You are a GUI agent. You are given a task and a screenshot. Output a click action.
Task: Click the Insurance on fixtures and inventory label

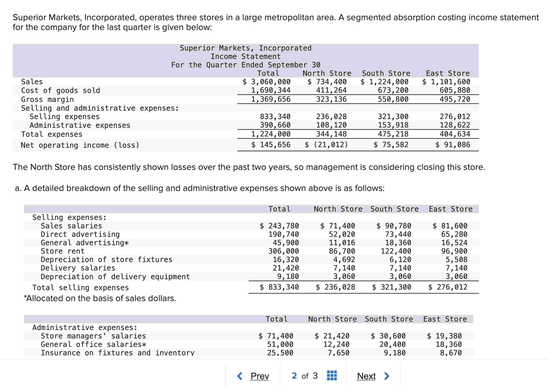tap(117, 353)
